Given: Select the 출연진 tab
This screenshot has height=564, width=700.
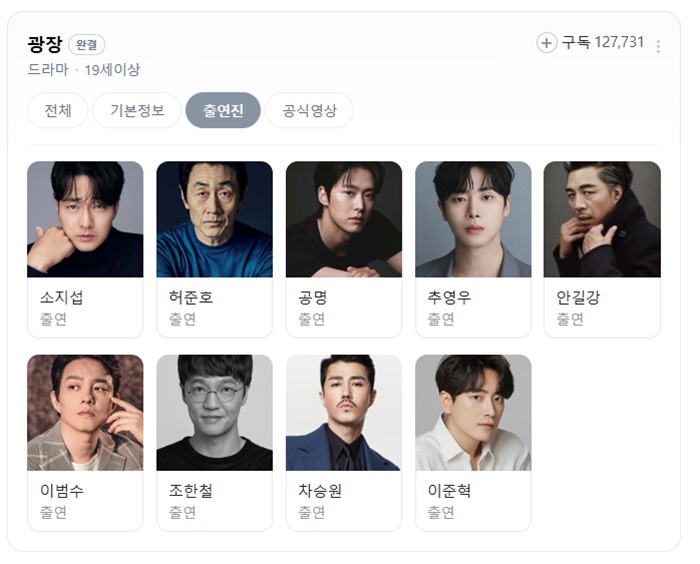Looking at the screenshot, I should [223, 110].
